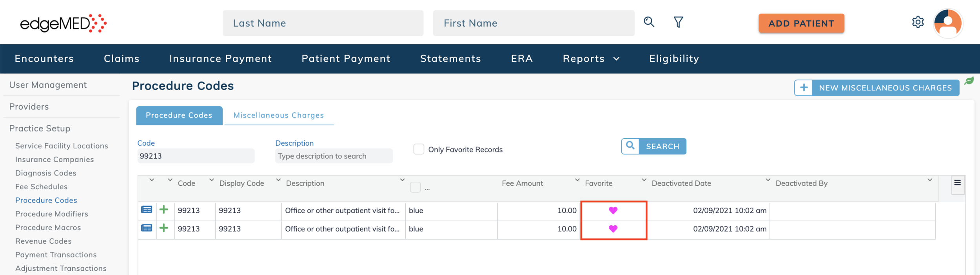Click the patient search magnifier icon
This screenshot has height=275, width=980.
[x=649, y=22]
